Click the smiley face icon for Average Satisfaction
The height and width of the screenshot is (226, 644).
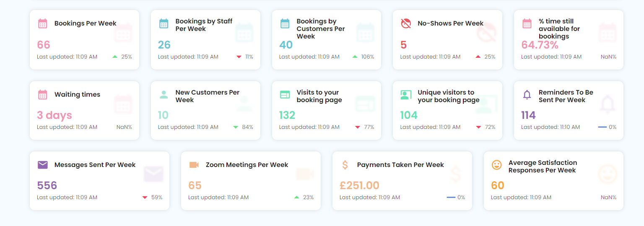pyautogui.click(x=496, y=165)
